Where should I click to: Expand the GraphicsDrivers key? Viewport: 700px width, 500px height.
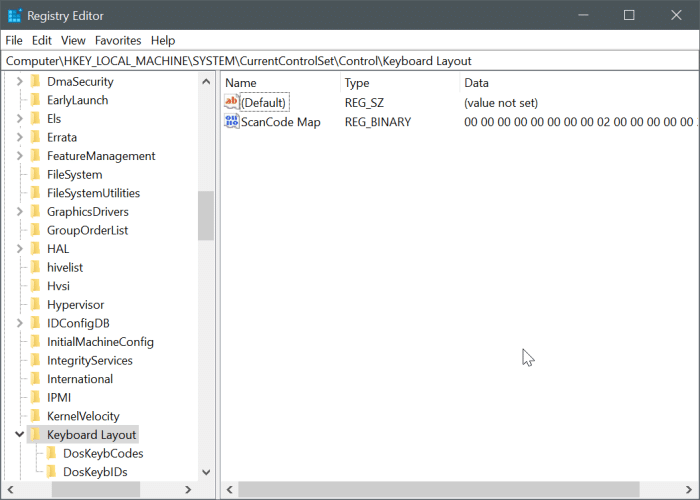[x=20, y=212]
